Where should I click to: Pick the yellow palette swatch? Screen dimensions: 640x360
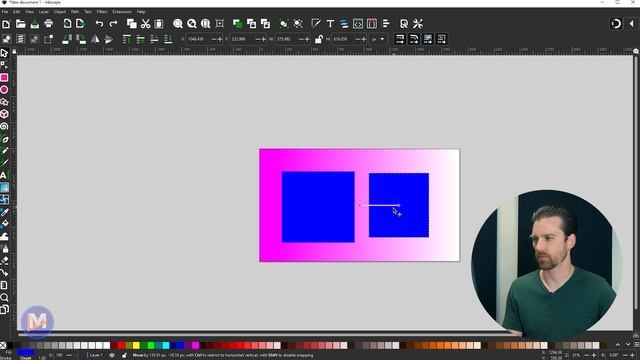tap(136, 346)
